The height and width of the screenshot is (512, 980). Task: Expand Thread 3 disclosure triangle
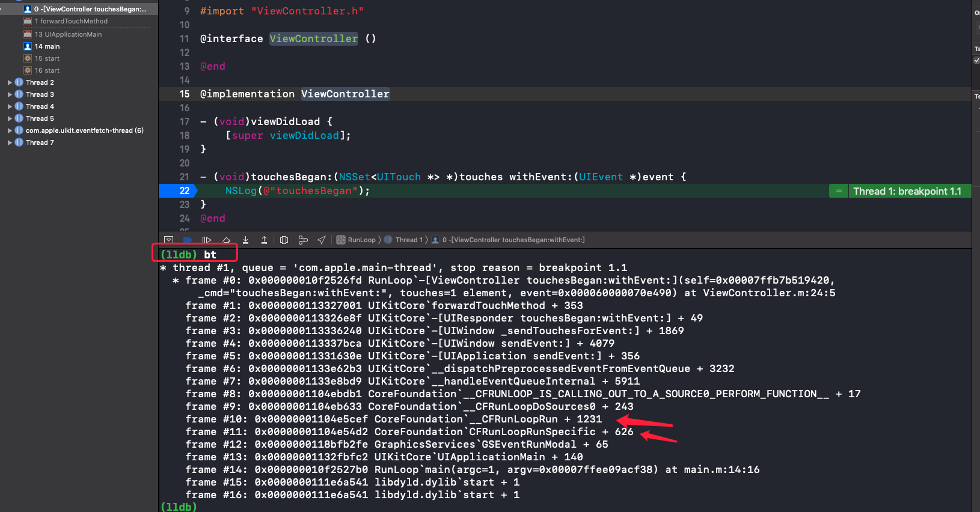[10, 94]
